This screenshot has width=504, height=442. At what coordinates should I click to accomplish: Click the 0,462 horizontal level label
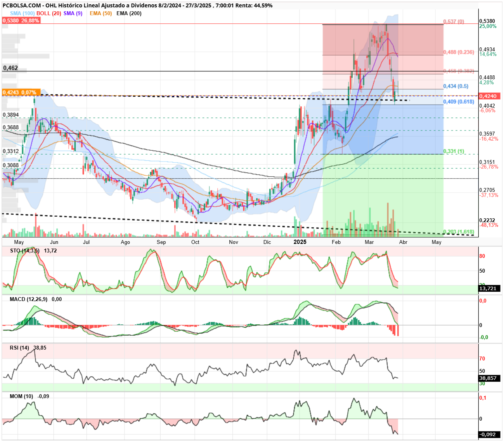tap(10, 68)
